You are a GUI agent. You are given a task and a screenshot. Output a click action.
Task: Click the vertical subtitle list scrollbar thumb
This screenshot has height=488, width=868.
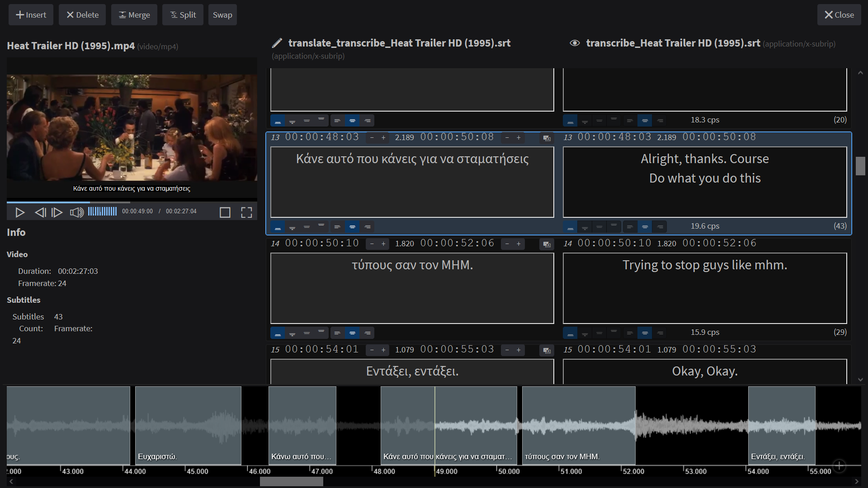[x=860, y=166]
